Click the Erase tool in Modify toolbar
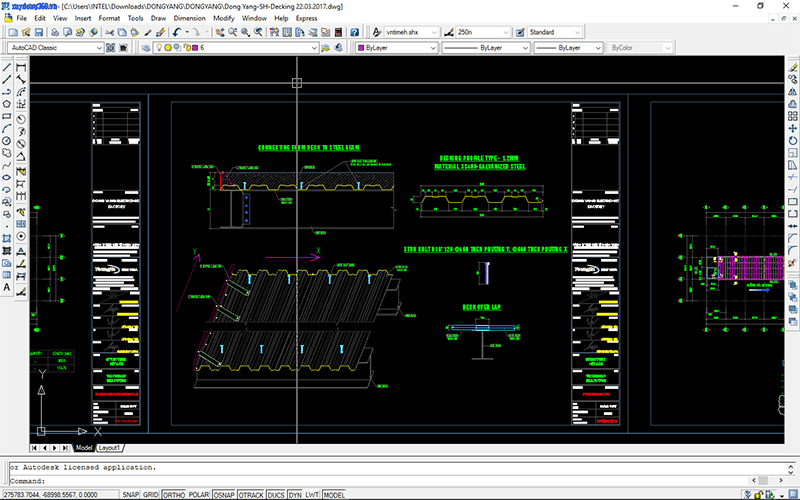Viewport: 800px width, 500px height. (792, 67)
